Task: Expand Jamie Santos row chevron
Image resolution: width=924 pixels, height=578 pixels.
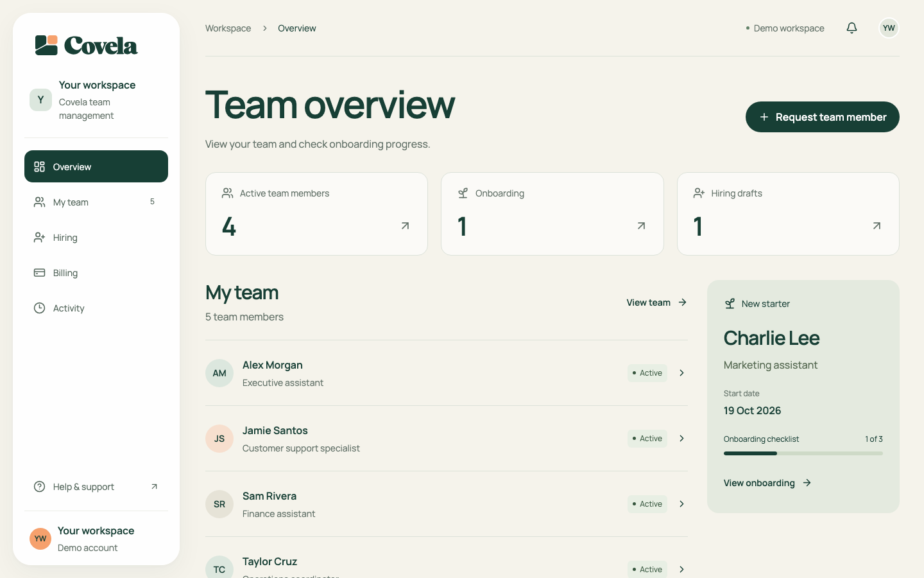Action: [x=681, y=439]
